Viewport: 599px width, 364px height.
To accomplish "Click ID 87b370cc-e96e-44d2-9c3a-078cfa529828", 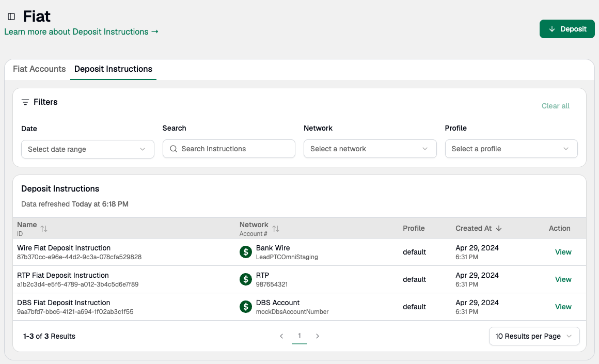I will (x=79, y=257).
